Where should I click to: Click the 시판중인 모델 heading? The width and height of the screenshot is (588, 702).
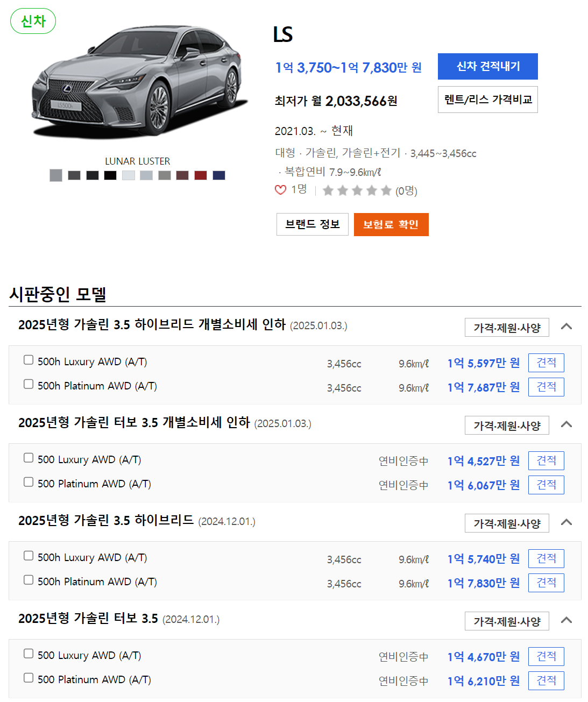coord(58,294)
